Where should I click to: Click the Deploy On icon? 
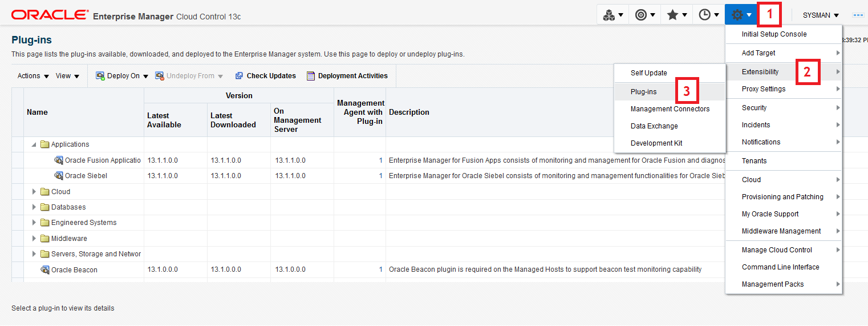(x=100, y=75)
